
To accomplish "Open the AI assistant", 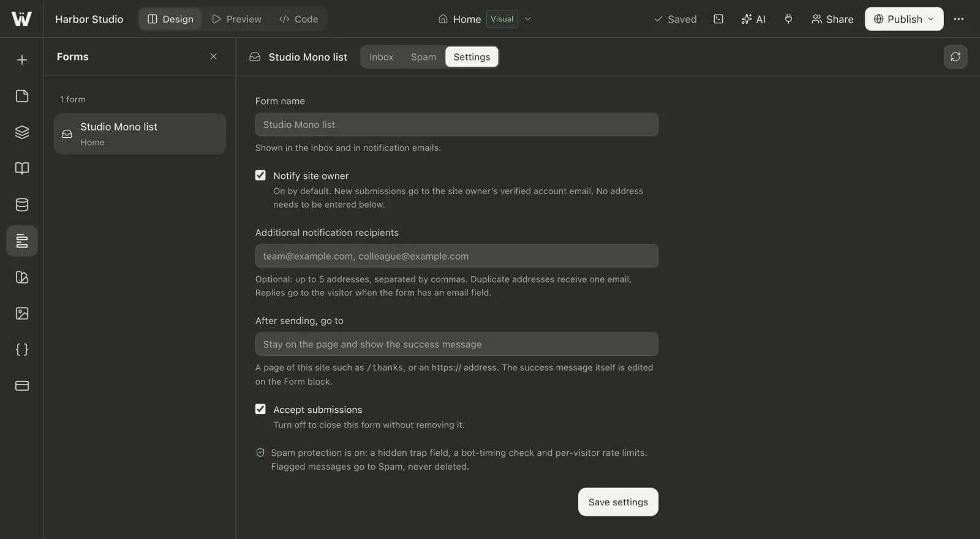I will click(x=753, y=19).
